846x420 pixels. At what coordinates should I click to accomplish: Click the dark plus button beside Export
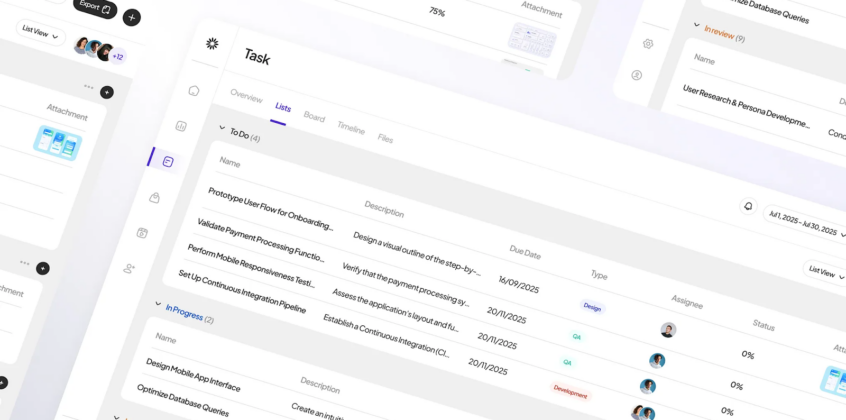[132, 17]
